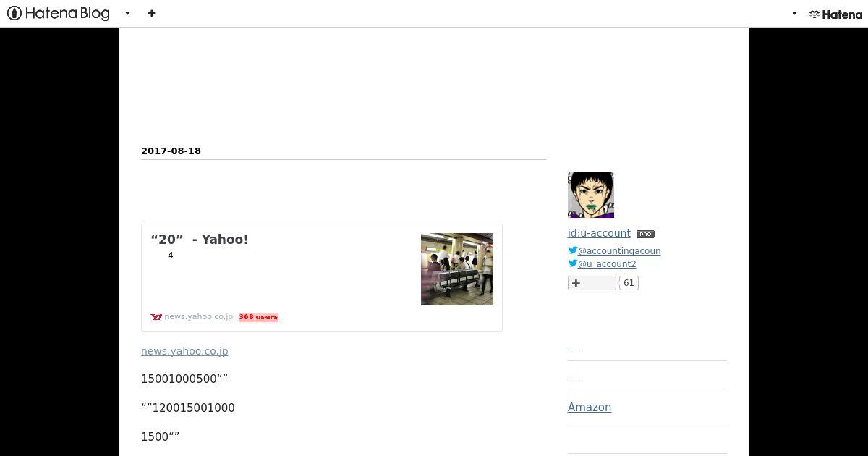This screenshot has height=456, width=868.
Task: Click the author profile avatar image
Action: point(591,195)
